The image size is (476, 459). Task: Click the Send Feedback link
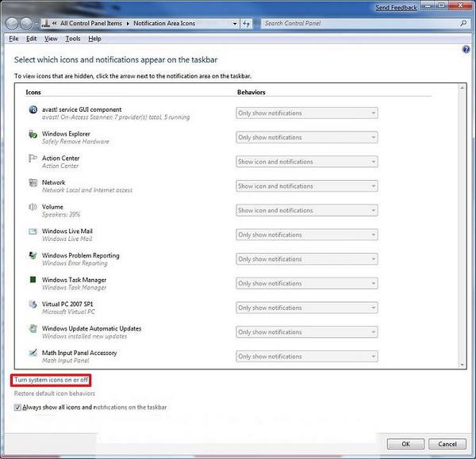click(x=396, y=8)
